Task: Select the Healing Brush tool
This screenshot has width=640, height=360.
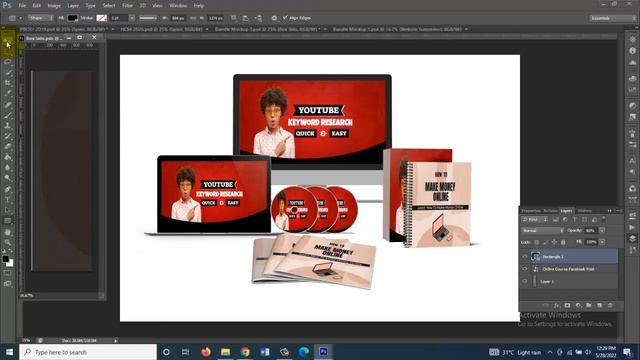Action: click(8, 104)
